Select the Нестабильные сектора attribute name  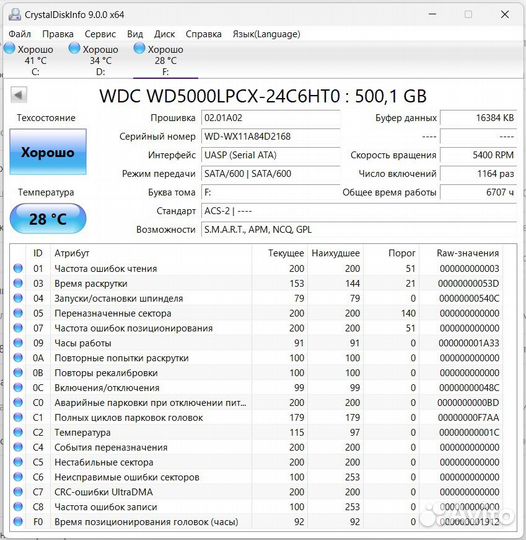pyautogui.click(x=104, y=462)
